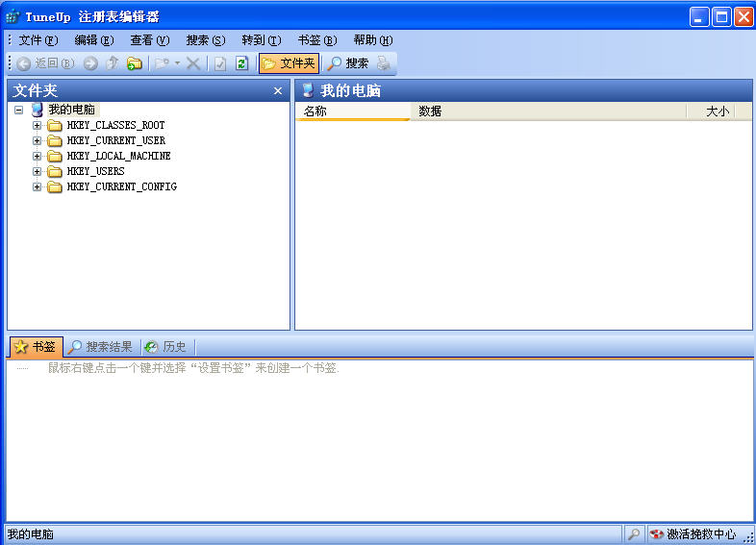Open the dropdown arrow beside New icon
The height and width of the screenshot is (545, 756).
pyautogui.click(x=177, y=63)
